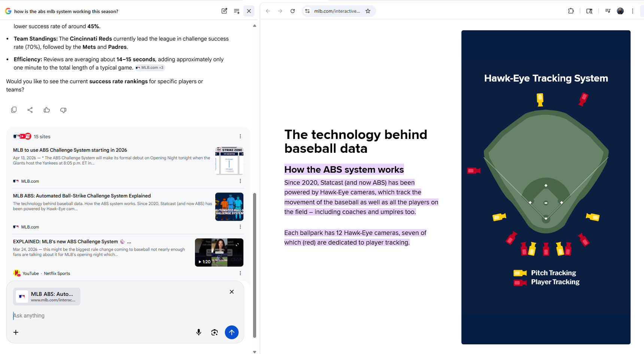Viewport: 644px width, 354px height.
Task: Open browser three-dot menu
Action: click(x=633, y=11)
